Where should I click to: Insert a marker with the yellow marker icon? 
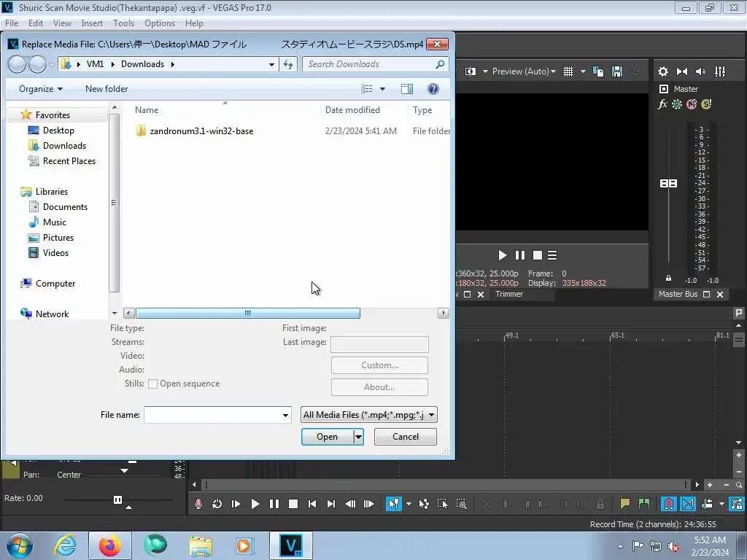tap(624, 504)
